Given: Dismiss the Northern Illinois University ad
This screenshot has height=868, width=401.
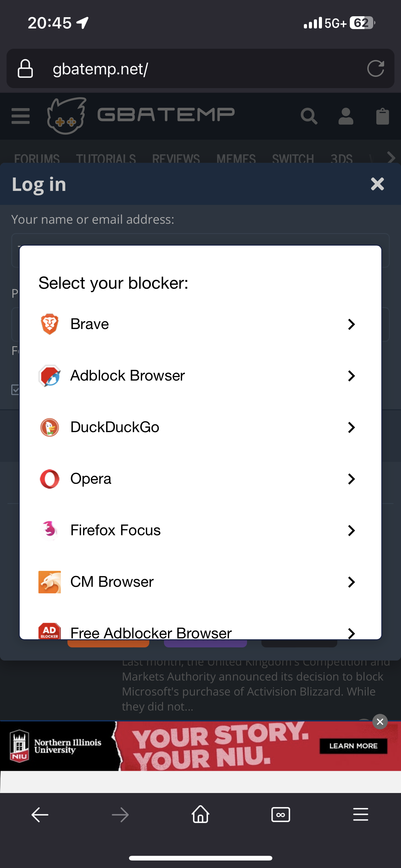Looking at the screenshot, I should click(x=380, y=721).
